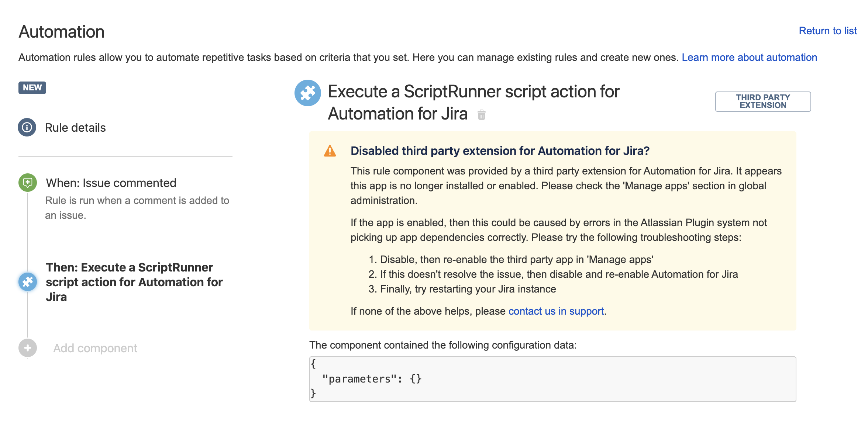The width and height of the screenshot is (868, 436).
Task: Click the Automation page heading
Action: coord(62,32)
